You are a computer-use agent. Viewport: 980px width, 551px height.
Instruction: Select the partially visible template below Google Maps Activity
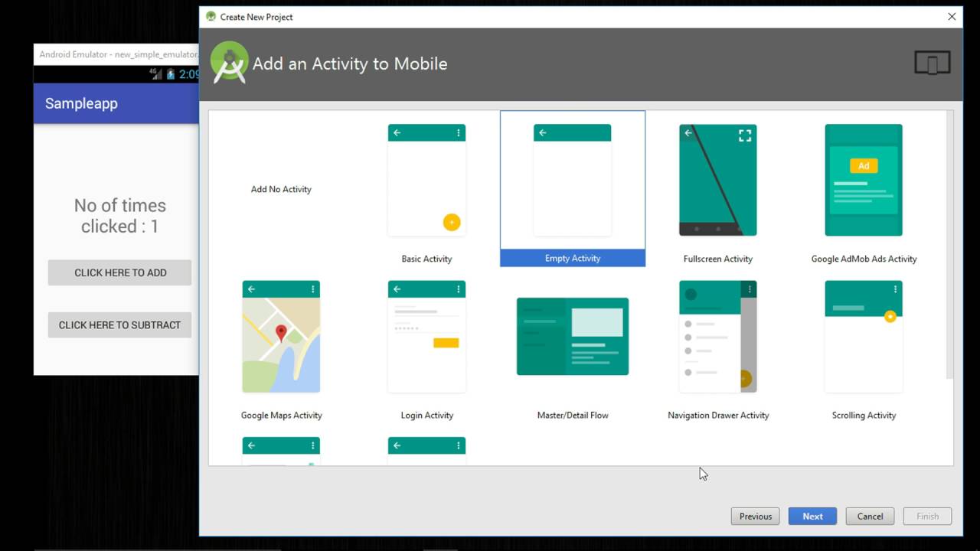click(x=281, y=450)
